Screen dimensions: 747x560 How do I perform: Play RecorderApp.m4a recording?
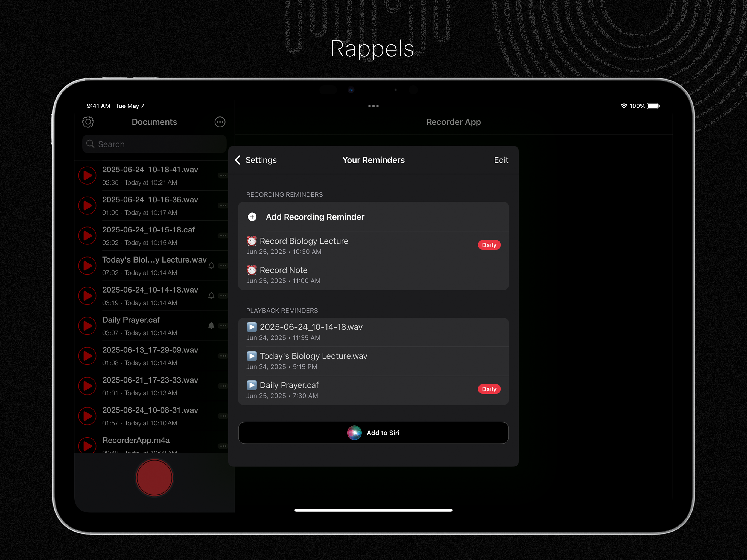87,446
